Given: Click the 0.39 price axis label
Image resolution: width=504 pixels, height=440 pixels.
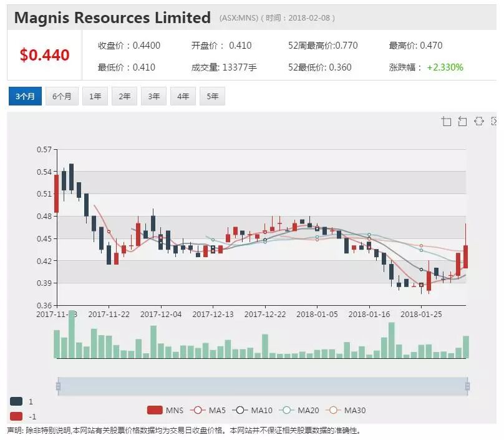Looking at the screenshot, I should point(44,283).
